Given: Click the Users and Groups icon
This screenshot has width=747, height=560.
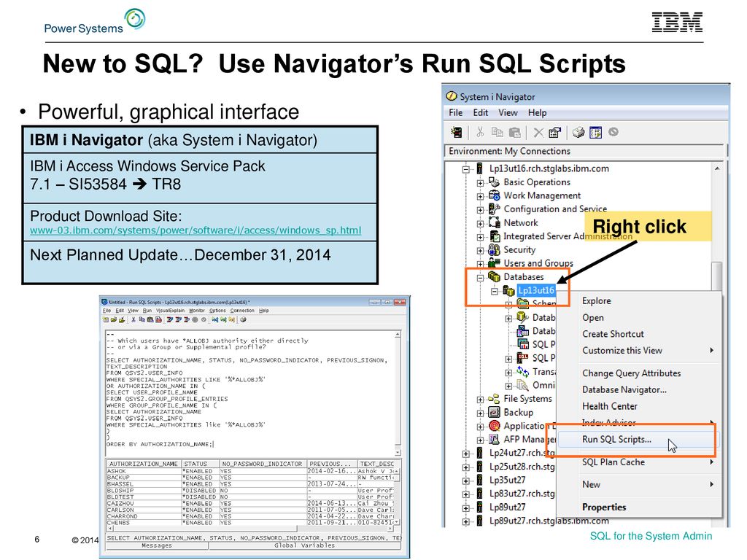Looking at the screenshot, I should 494,262.
